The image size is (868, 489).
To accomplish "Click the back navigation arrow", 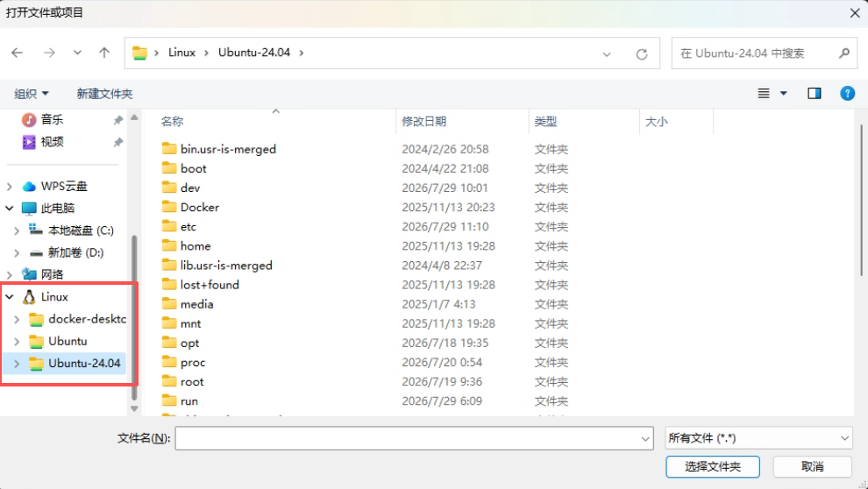I will click(18, 53).
